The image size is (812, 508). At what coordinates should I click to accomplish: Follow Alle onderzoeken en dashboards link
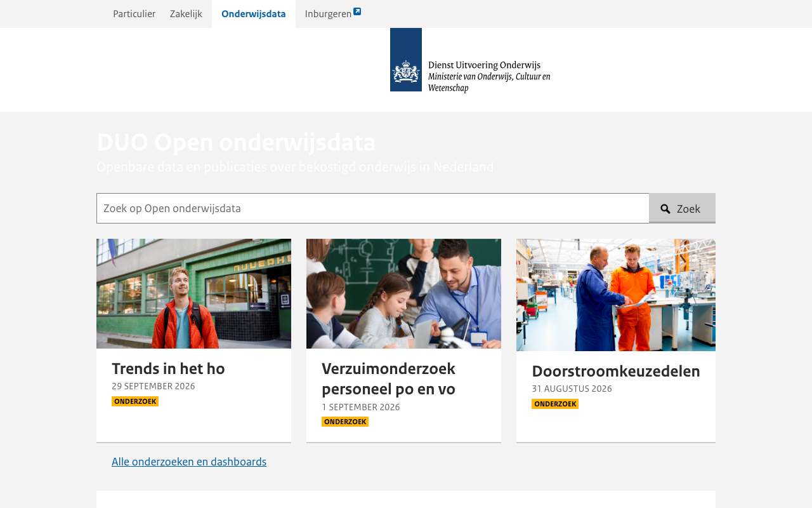pos(189,462)
